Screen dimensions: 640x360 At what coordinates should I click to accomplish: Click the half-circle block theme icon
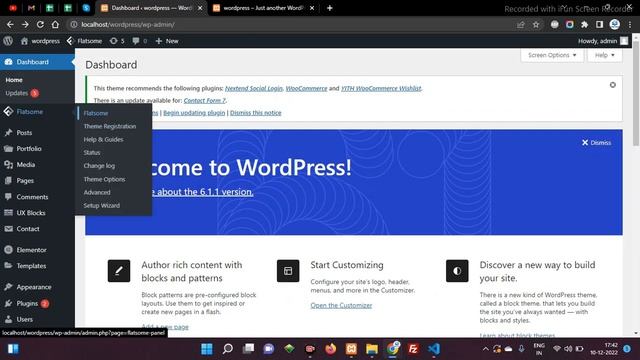tap(457, 271)
